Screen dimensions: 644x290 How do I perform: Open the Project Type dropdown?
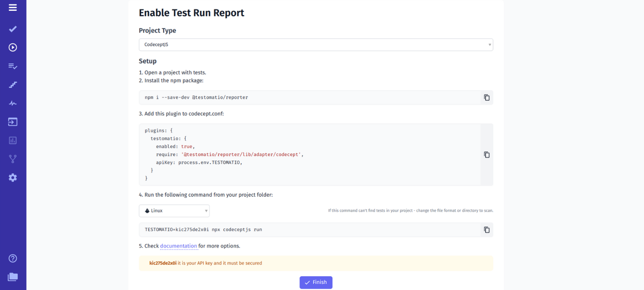[316, 45]
